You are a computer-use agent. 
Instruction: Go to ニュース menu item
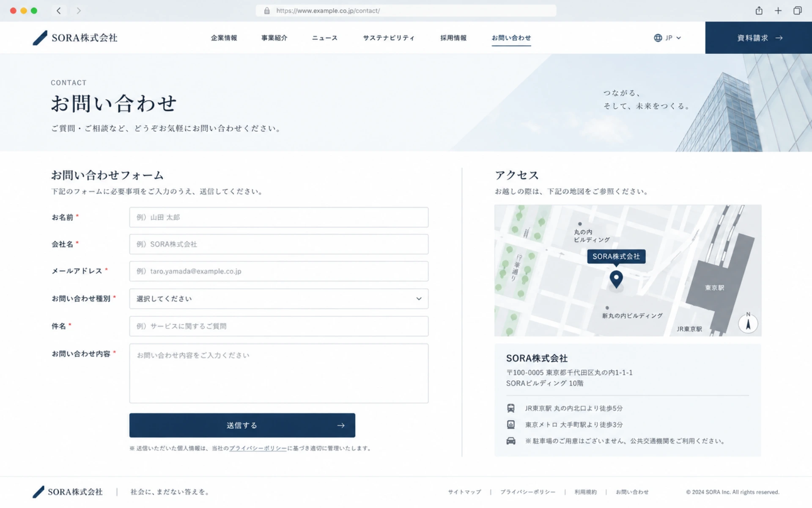(325, 38)
